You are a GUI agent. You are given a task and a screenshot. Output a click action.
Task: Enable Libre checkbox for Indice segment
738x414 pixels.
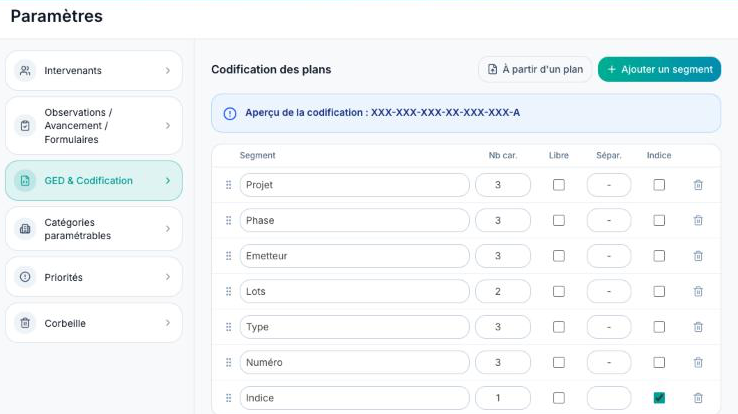[559, 398]
